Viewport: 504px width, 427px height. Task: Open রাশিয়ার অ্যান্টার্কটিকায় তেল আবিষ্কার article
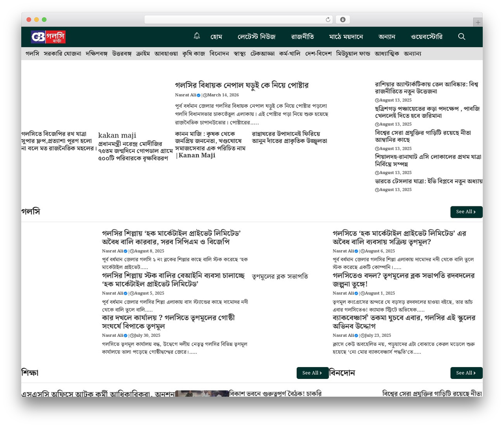click(426, 88)
